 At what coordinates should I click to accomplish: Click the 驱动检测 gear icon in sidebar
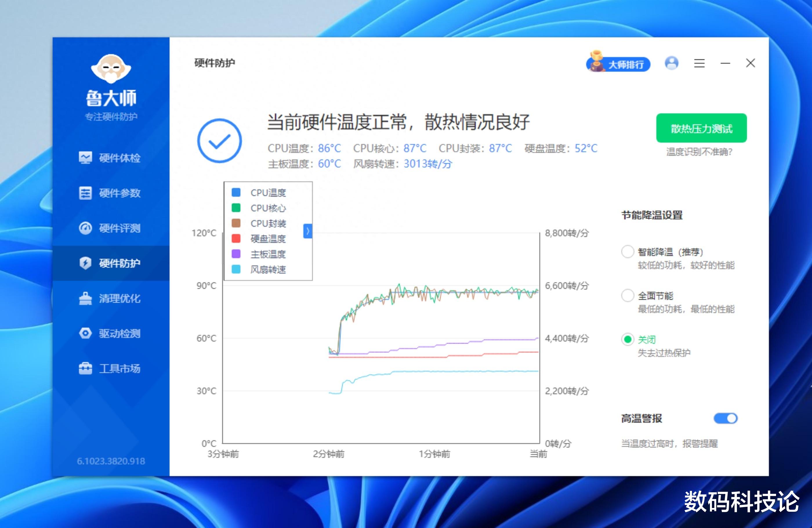click(x=85, y=333)
